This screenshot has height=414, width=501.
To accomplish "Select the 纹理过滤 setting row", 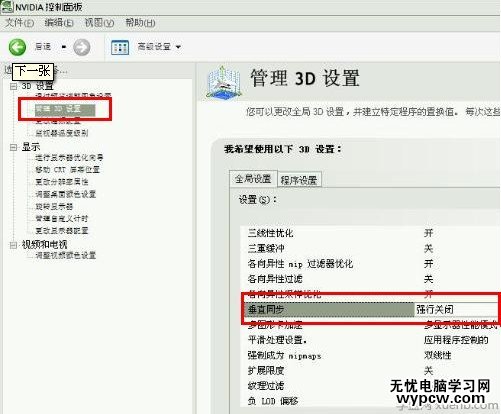I will (371, 386).
